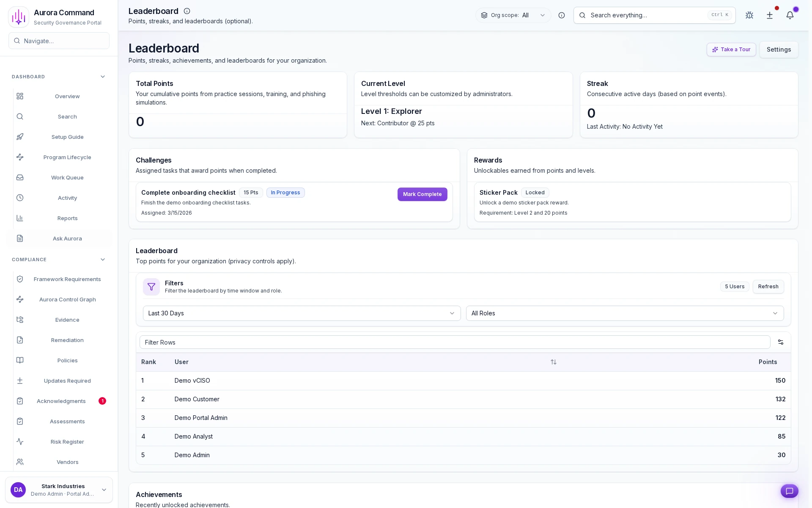
Task: Open the All Roles dropdown
Action: pos(625,313)
